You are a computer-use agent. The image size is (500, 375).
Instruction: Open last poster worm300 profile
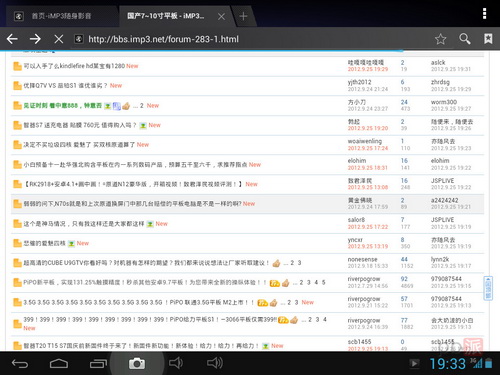tap(444, 102)
